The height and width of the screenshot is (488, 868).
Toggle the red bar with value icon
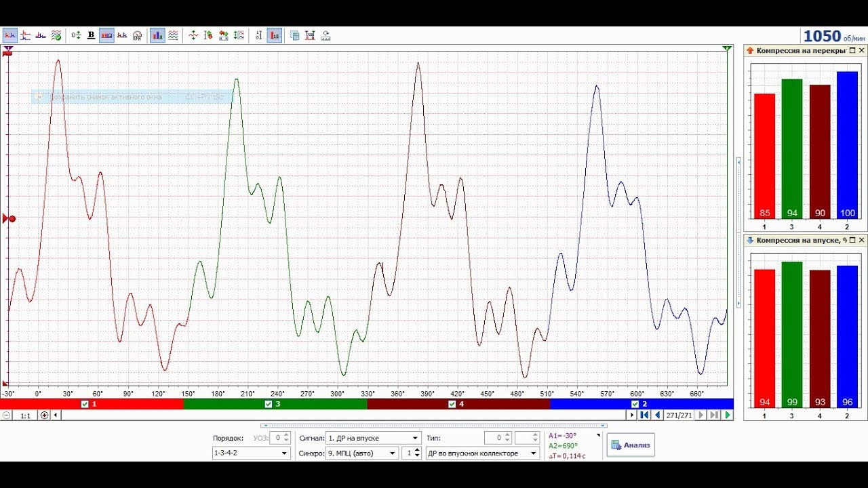click(274, 35)
